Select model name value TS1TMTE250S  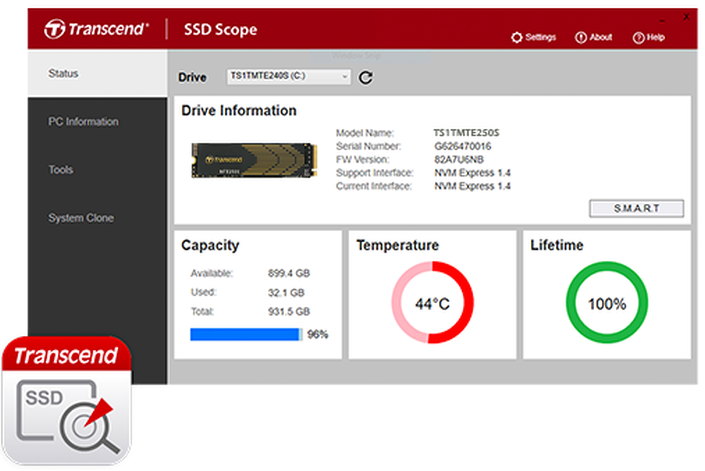coord(466,133)
